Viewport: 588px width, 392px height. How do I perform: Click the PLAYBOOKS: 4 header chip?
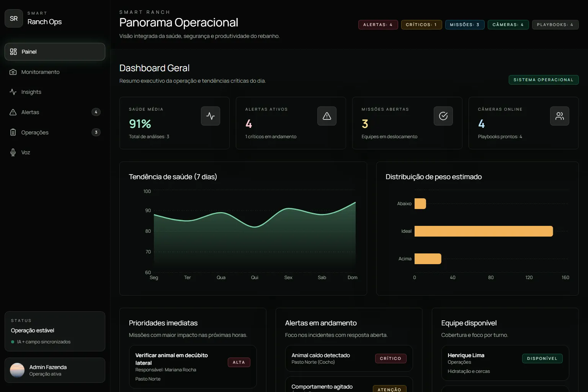pyautogui.click(x=555, y=24)
